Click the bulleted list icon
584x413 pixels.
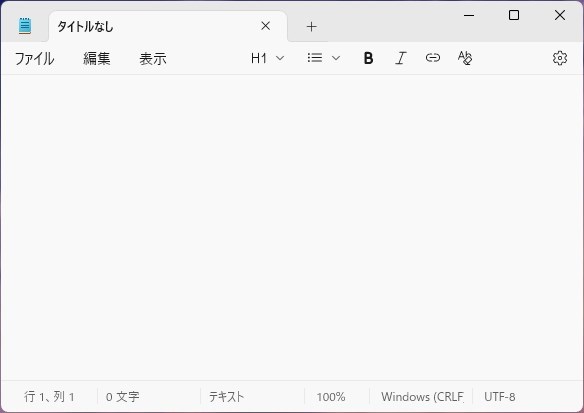tap(315, 58)
